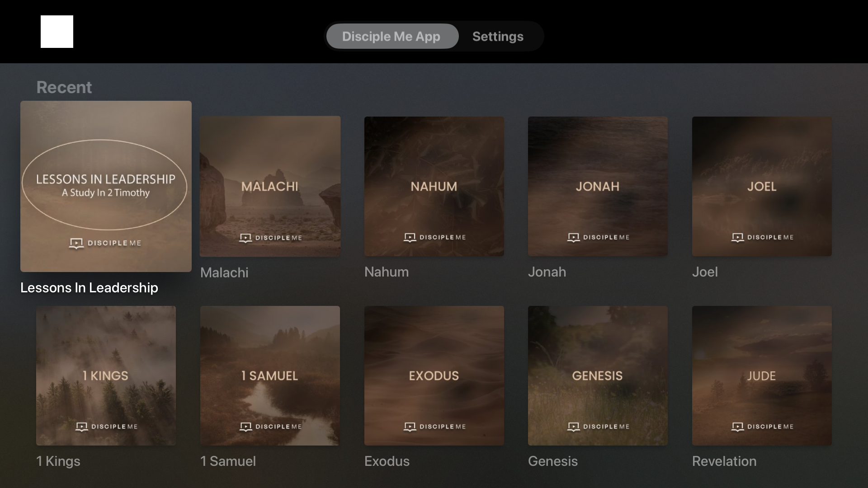Click Disciple Me logo on Joel cover

pos(762,237)
